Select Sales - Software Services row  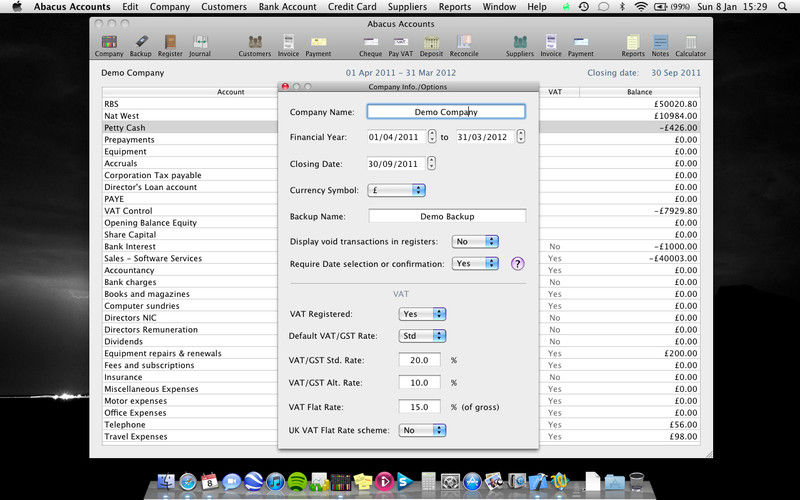pos(401,258)
